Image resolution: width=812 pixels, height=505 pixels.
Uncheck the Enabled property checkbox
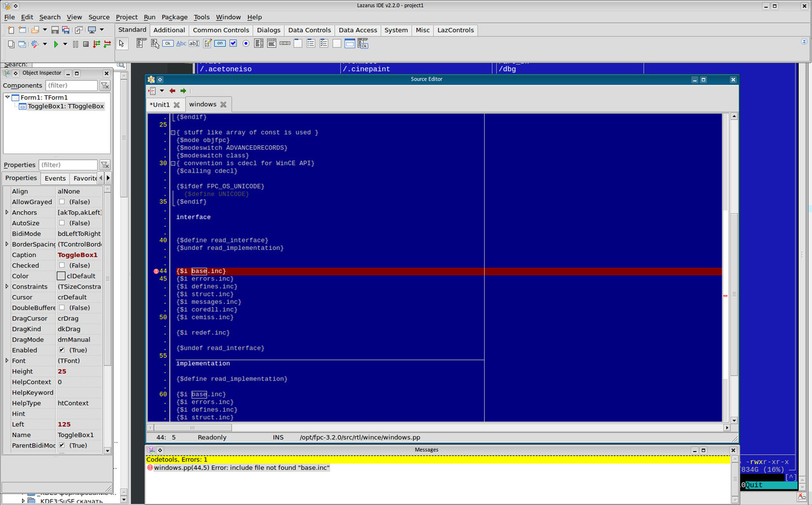pyautogui.click(x=62, y=350)
